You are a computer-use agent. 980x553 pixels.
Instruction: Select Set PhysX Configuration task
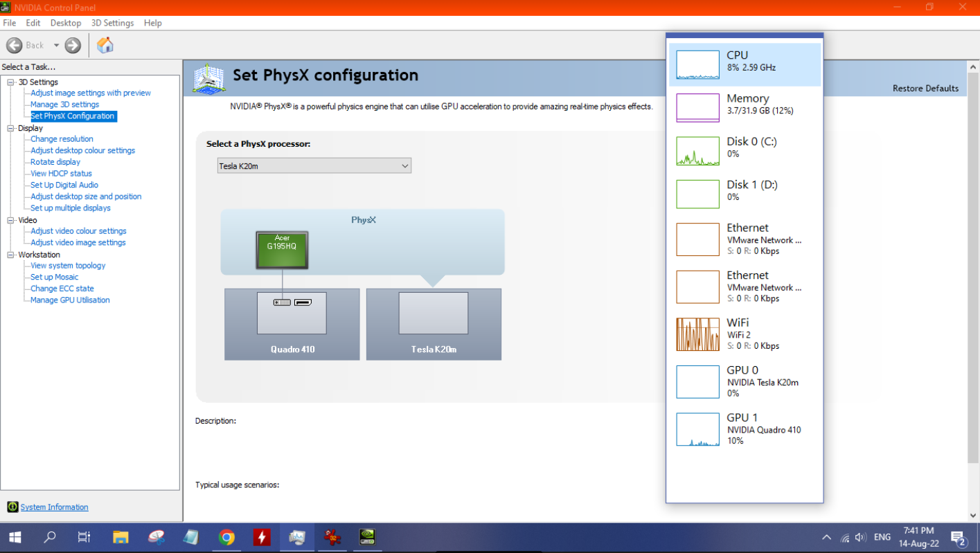[x=73, y=116]
